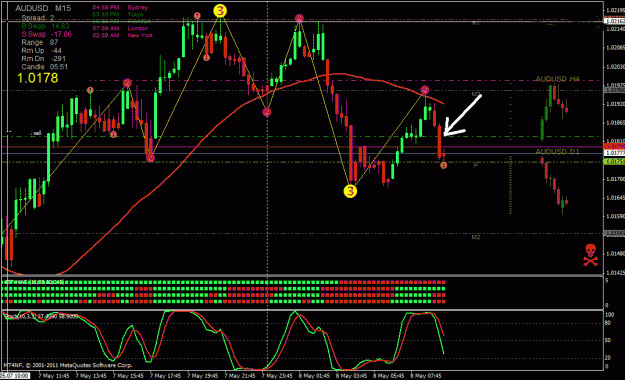Click the Candle 05:51 countdown

point(44,67)
